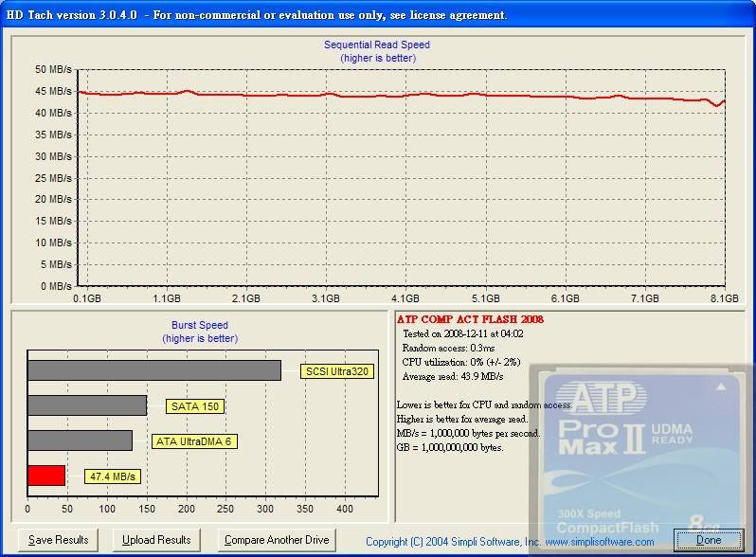Image resolution: width=756 pixels, height=557 pixels.
Task: Click the 47.4 MB/s label
Action: (113, 476)
